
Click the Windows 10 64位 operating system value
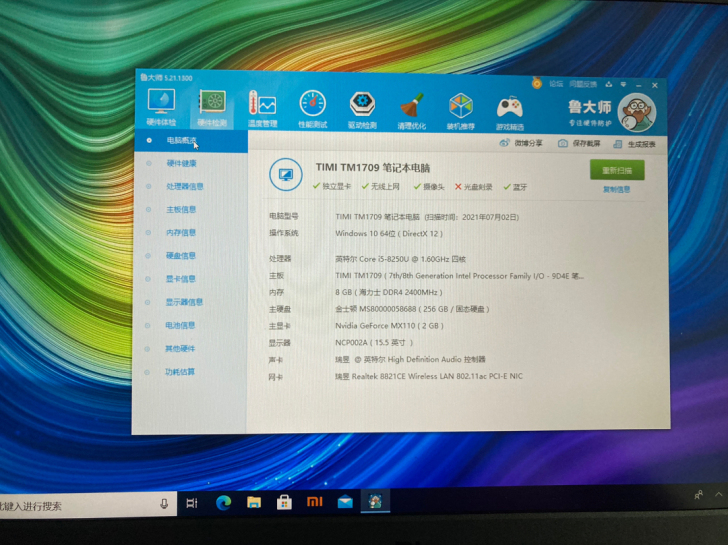[389, 234]
